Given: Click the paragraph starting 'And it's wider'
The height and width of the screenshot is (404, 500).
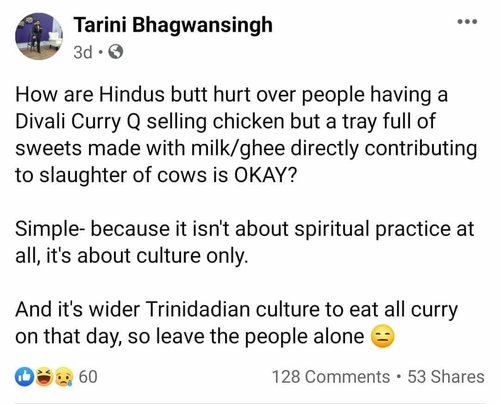Looking at the screenshot, I should pos(236,323).
